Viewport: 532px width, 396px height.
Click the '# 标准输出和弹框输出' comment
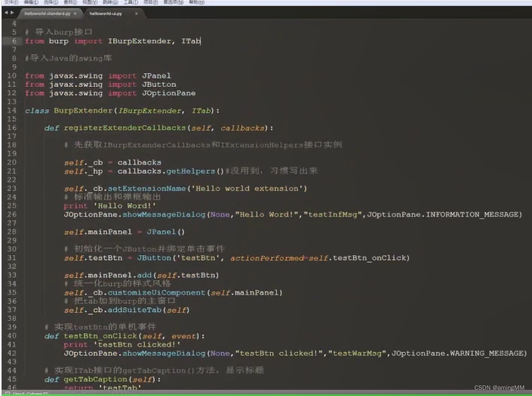113,197
